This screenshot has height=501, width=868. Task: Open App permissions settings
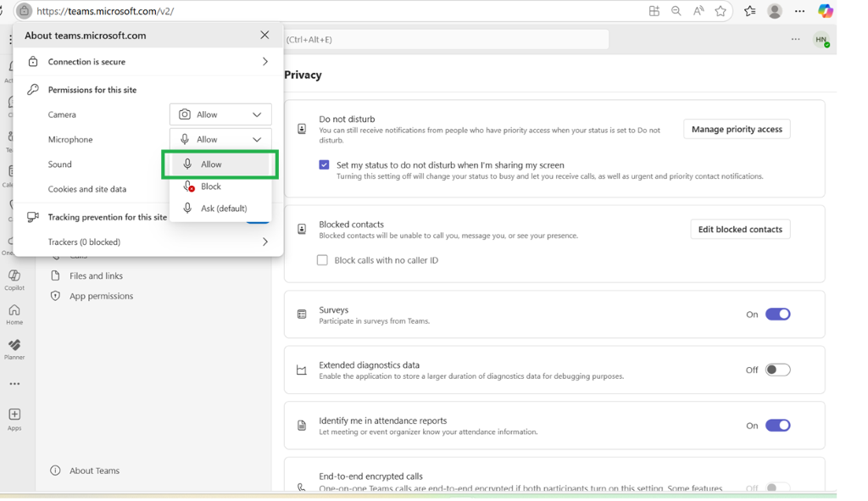(102, 296)
